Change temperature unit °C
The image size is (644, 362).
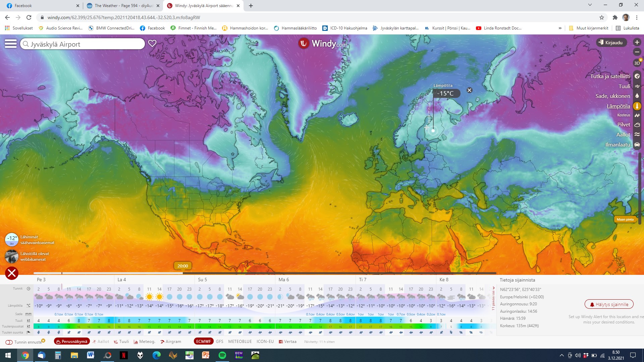click(29, 306)
